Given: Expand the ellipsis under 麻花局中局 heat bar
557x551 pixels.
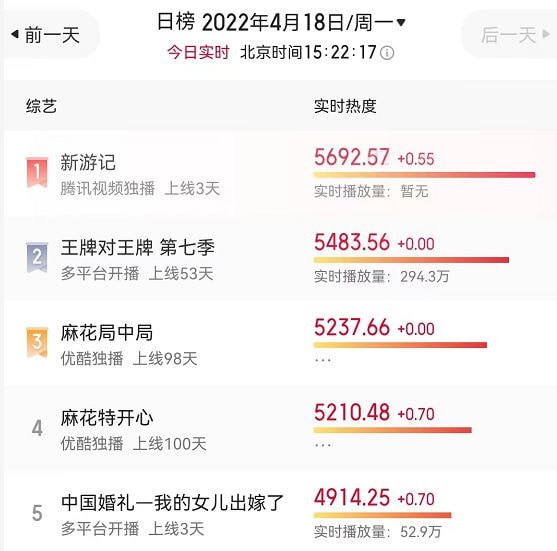Looking at the screenshot, I should click(x=323, y=360).
